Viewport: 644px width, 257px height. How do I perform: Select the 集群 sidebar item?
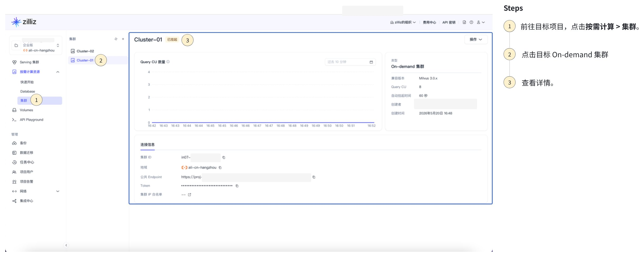click(40, 101)
